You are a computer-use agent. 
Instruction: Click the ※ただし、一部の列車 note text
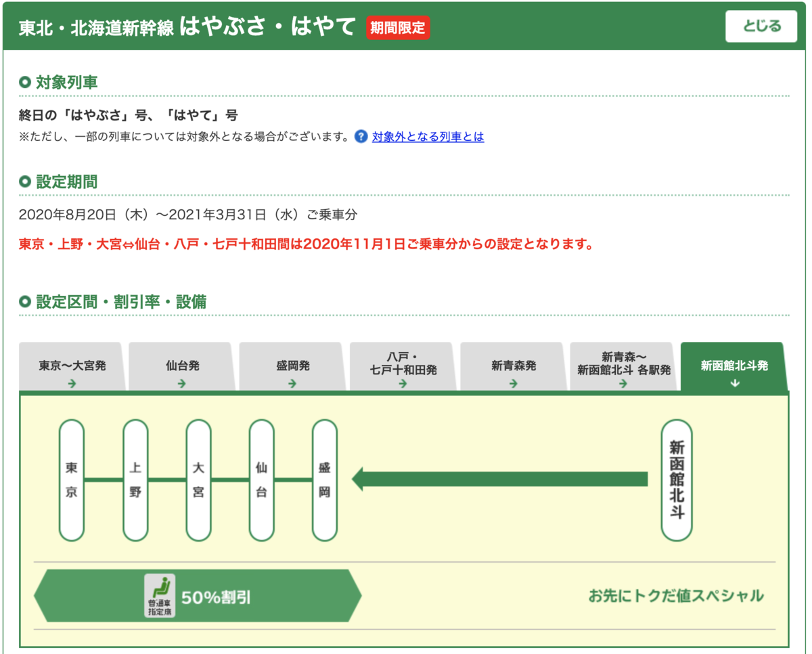(x=184, y=137)
